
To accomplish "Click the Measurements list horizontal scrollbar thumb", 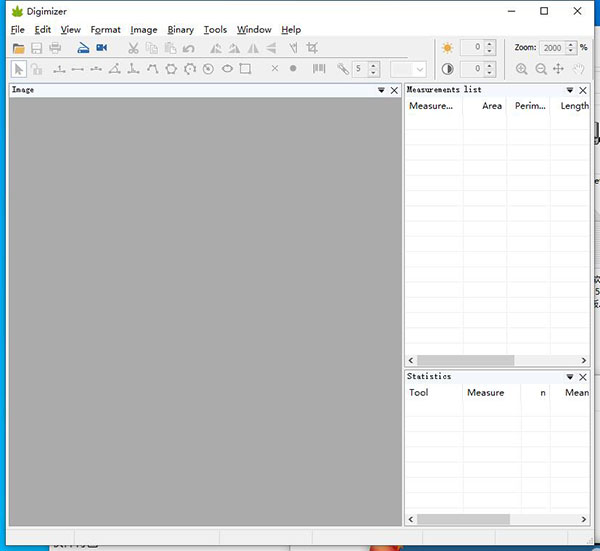I will [x=465, y=360].
